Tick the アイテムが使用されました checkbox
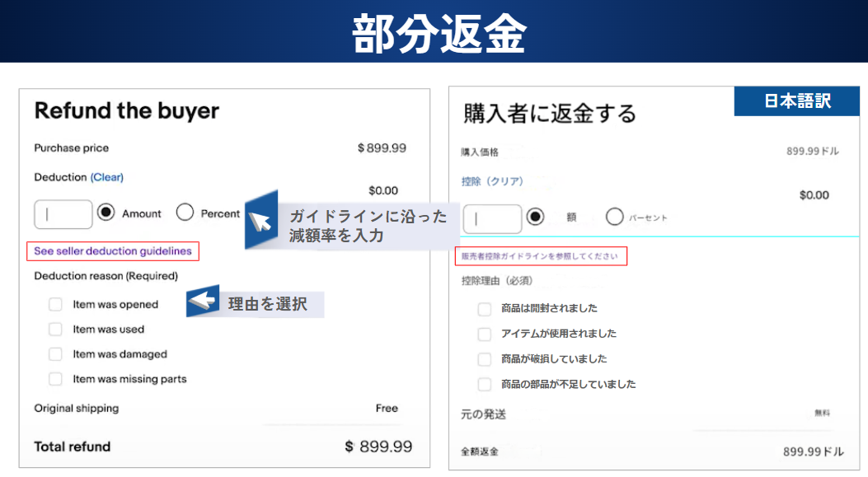Screen dimensions: 868x477 click(x=485, y=334)
